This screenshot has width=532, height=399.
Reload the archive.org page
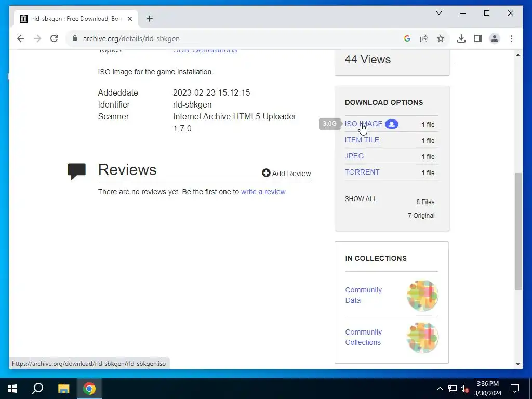pos(54,38)
